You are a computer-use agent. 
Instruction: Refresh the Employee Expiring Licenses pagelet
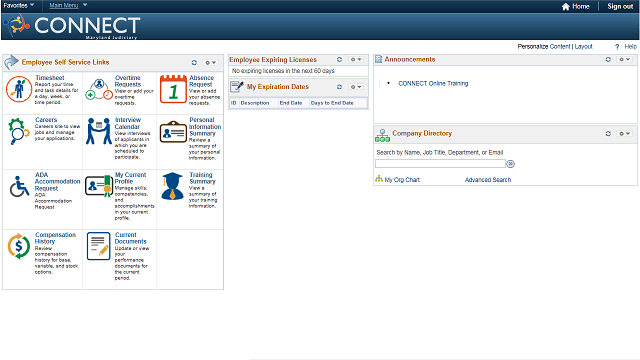[339, 60]
